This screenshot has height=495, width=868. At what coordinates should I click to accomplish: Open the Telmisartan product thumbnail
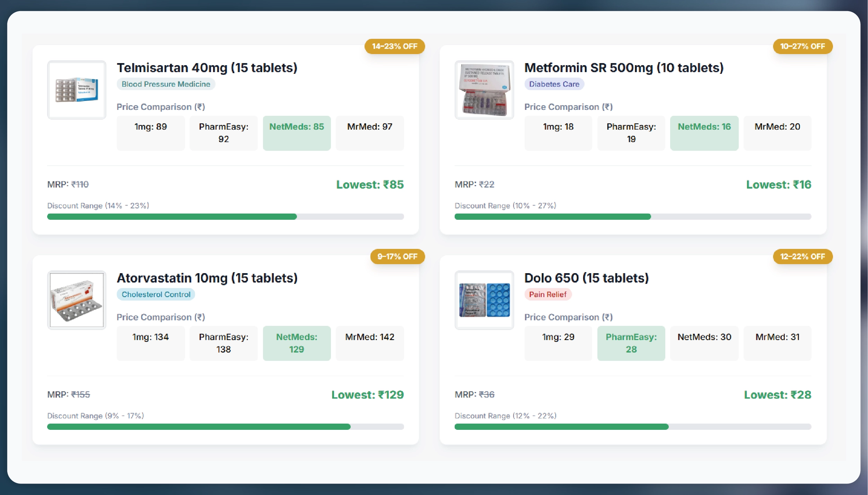click(76, 90)
